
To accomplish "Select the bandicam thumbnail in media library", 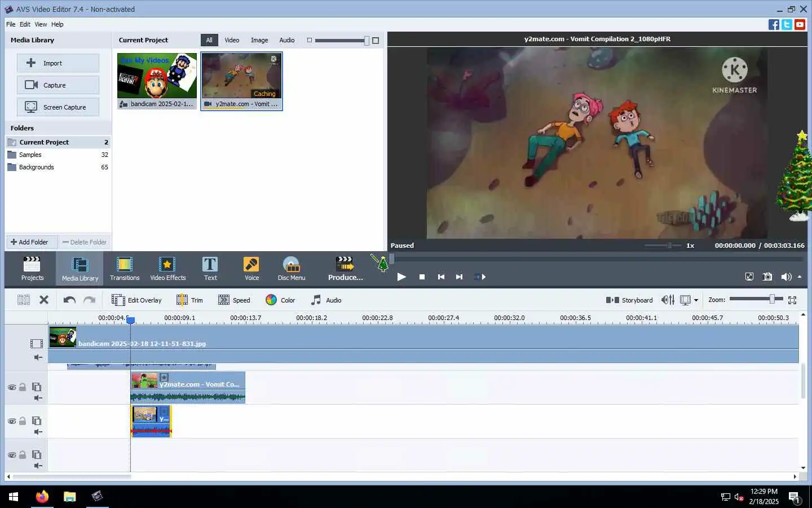I will (x=157, y=81).
